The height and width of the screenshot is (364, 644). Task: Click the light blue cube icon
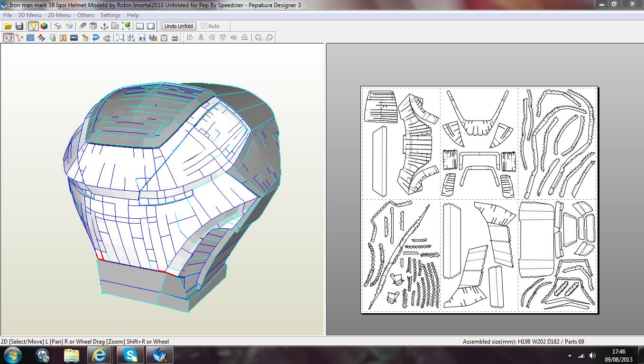(69, 26)
